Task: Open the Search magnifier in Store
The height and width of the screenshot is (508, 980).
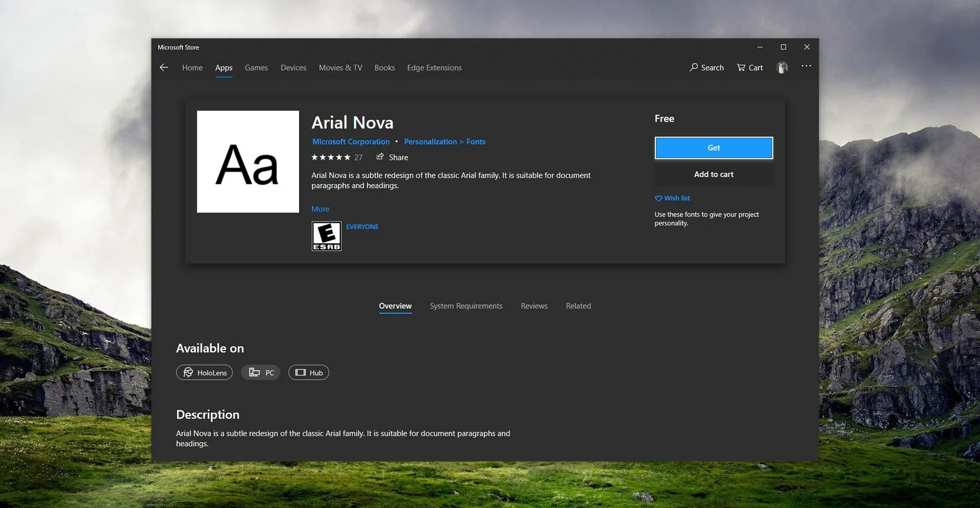Action: point(706,67)
